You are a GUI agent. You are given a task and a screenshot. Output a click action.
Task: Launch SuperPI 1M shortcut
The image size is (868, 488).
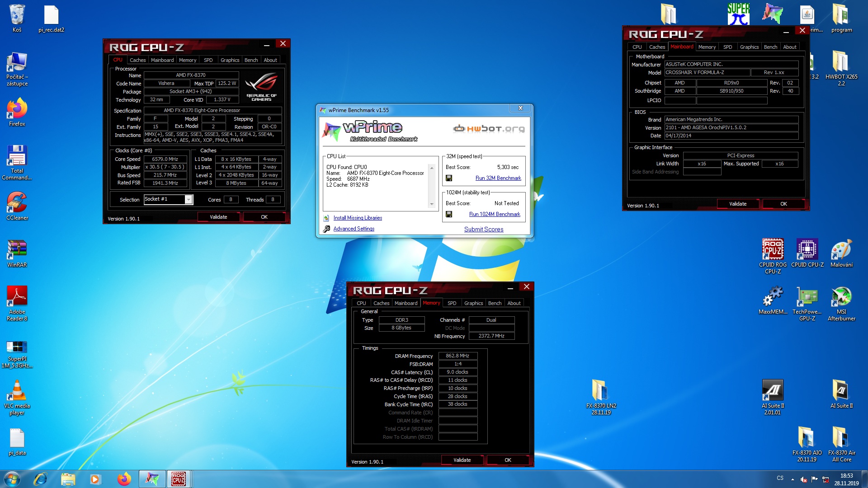[x=17, y=354]
